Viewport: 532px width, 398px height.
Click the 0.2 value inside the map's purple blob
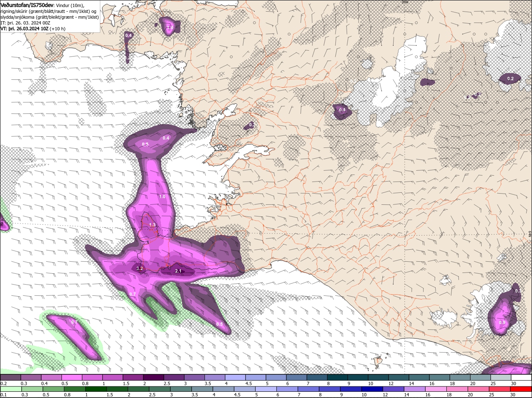(x=510, y=79)
